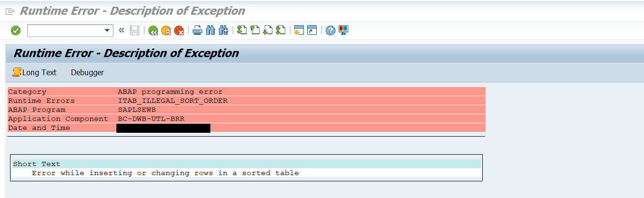Viewport: 644px width, 198px height.
Task: Click Find Next binoculars-plus icon
Action: pos(223,30)
